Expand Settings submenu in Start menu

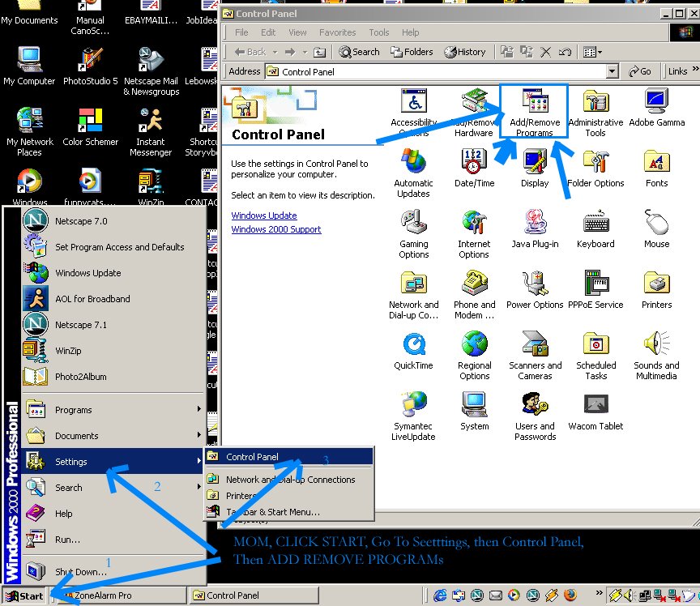point(113,461)
